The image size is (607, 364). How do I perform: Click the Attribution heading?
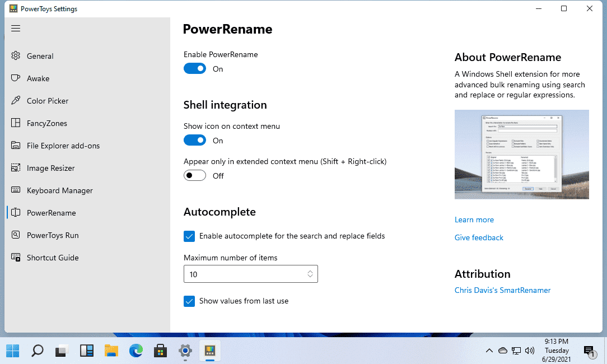tap(482, 274)
